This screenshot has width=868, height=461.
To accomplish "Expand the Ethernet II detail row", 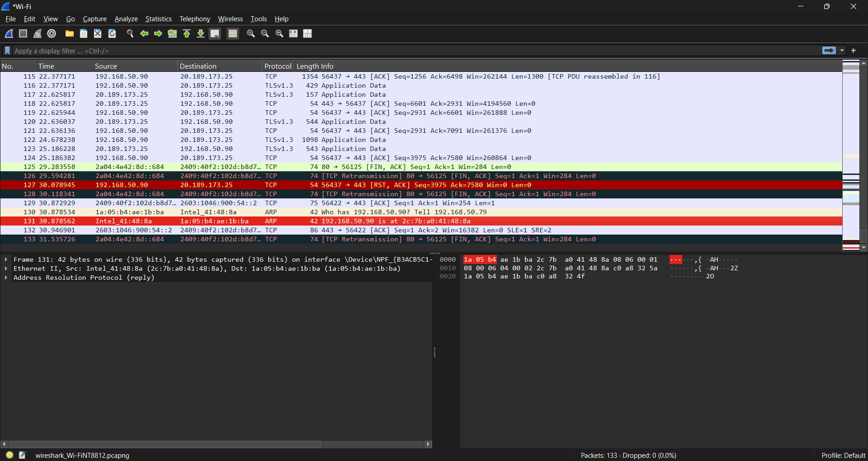I will 6,268.
